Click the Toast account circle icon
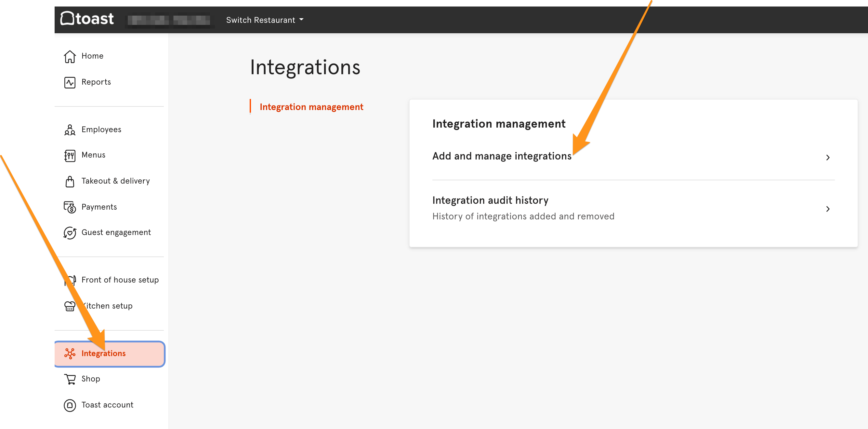Image resolution: width=868 pixels, height=429 pixels. (70, 405)
